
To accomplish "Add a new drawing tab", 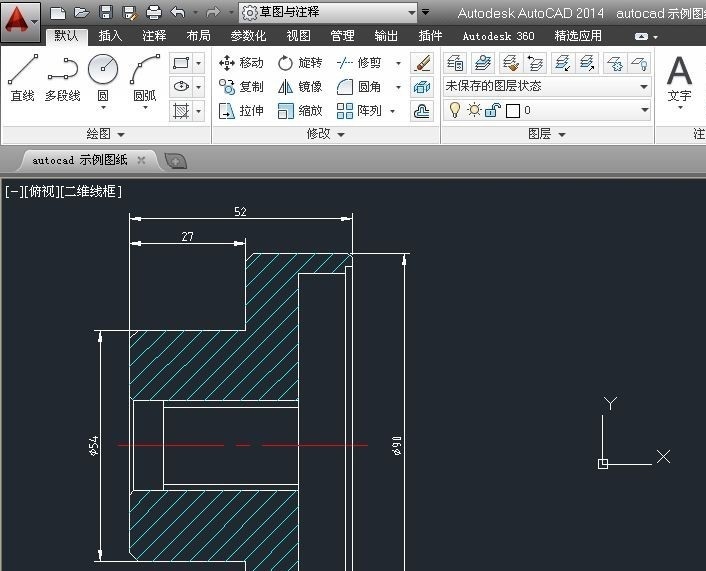I will (176, 161).
